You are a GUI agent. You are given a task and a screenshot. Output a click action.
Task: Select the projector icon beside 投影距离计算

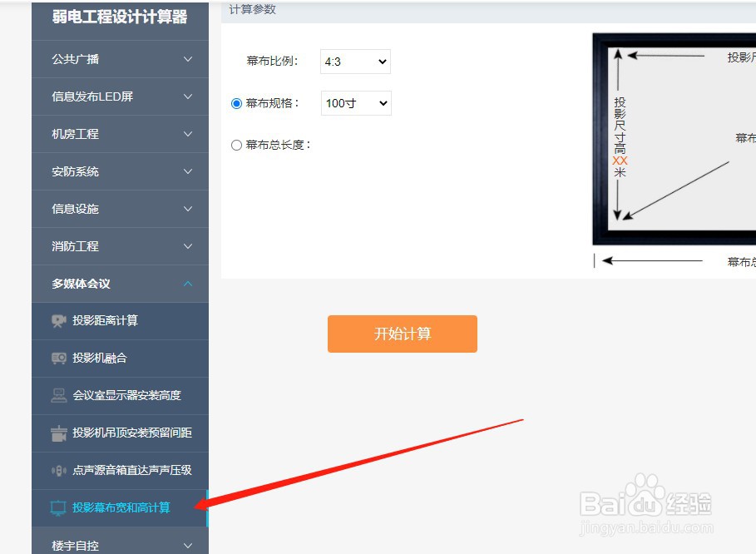(57, 321)
